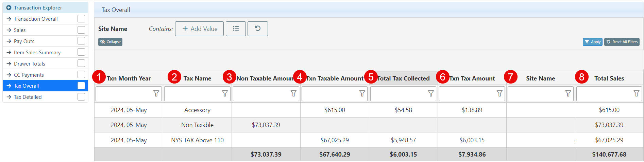Image resolution: width=644 pixels, height=162 pixels.
Task: Click the Reset All Filters button
Action: 622,42
